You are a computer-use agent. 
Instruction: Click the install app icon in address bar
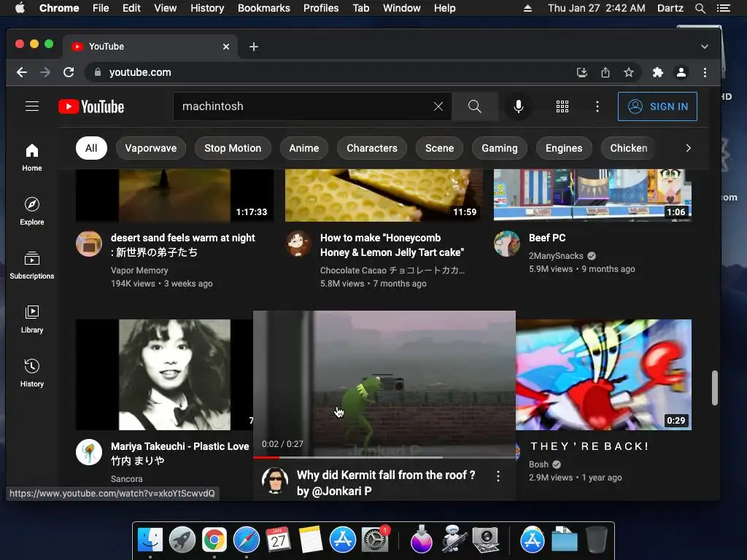pyautogui.click(x=581, y=72)
